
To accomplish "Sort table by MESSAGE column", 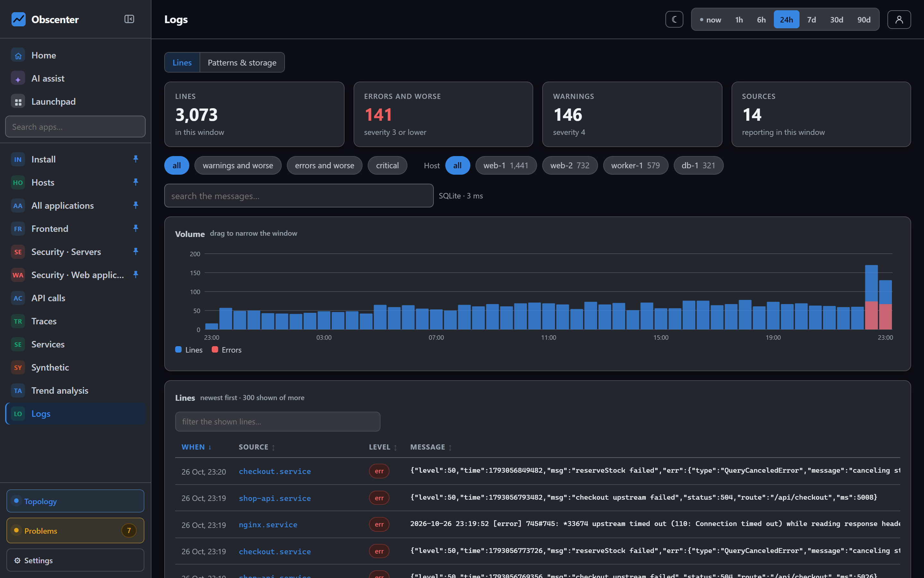I will pyautogui.click(x=431, y=447).
